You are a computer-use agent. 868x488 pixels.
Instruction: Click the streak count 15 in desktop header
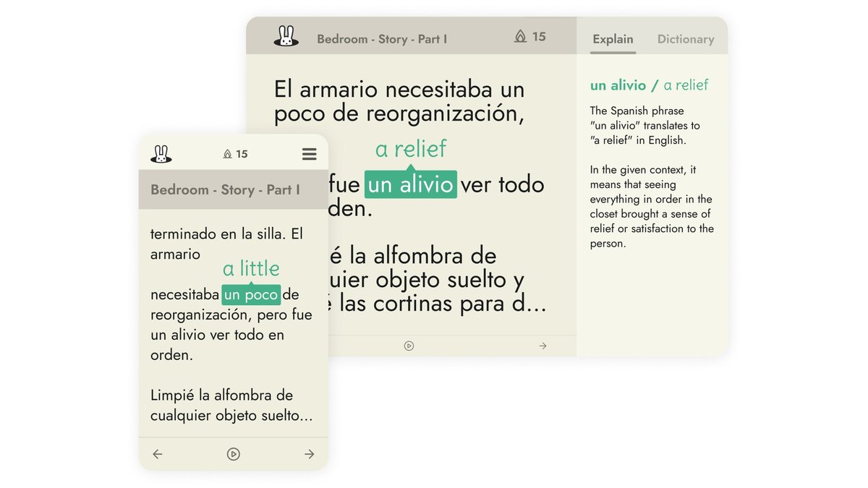click(x=539, y=37)
